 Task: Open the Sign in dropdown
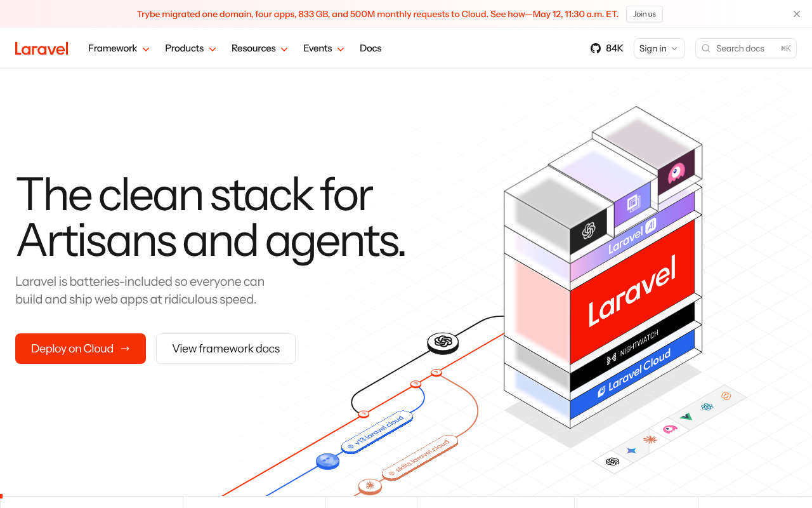tap(659, 48)
